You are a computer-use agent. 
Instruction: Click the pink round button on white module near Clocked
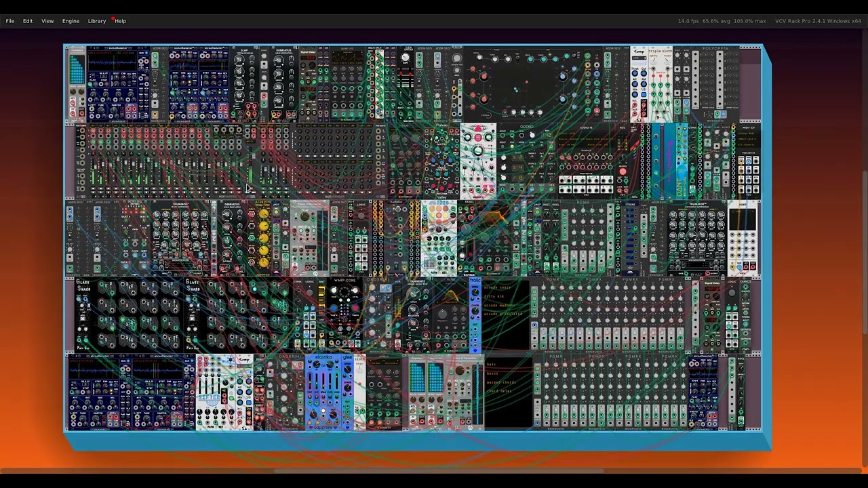478,136
